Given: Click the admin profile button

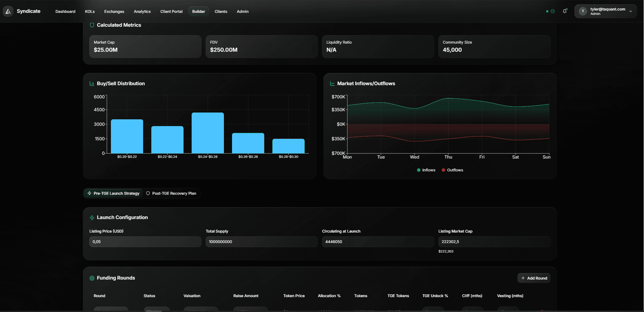Looking at the screenshot, I should click(605, 11).
